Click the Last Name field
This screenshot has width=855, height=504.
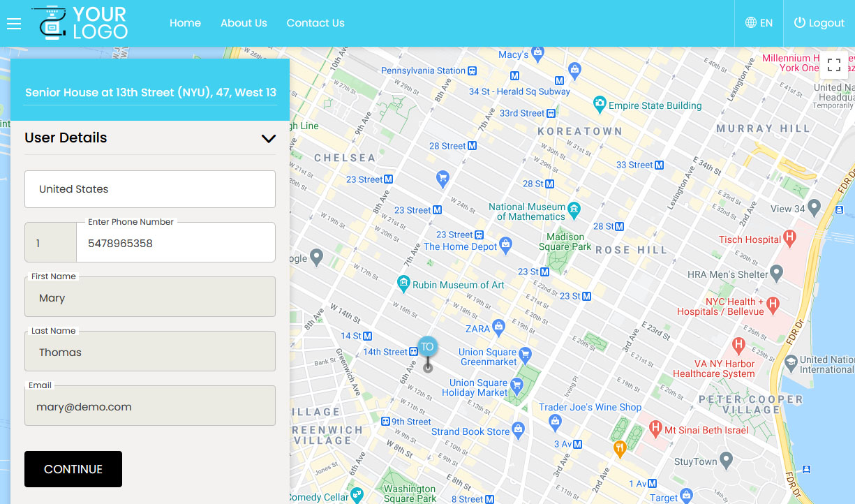pyautogui.click(x=150, y=352)
